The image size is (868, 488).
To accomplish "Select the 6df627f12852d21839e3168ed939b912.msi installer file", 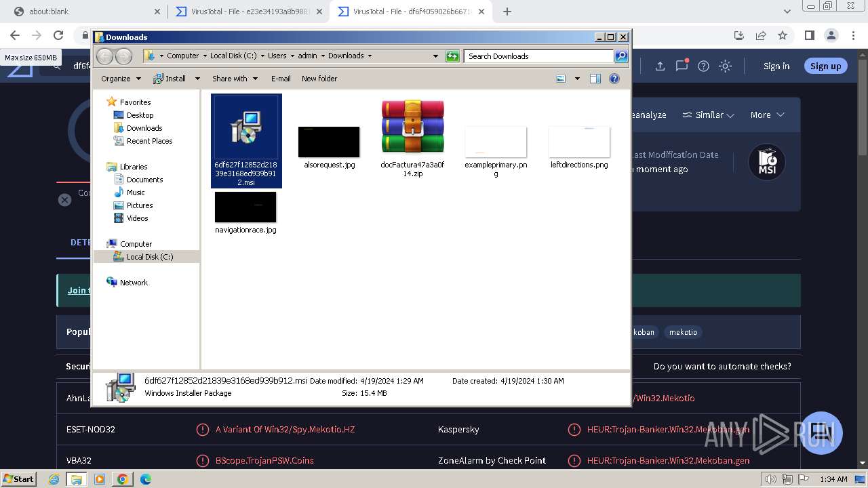I will [x=246, y=141].
